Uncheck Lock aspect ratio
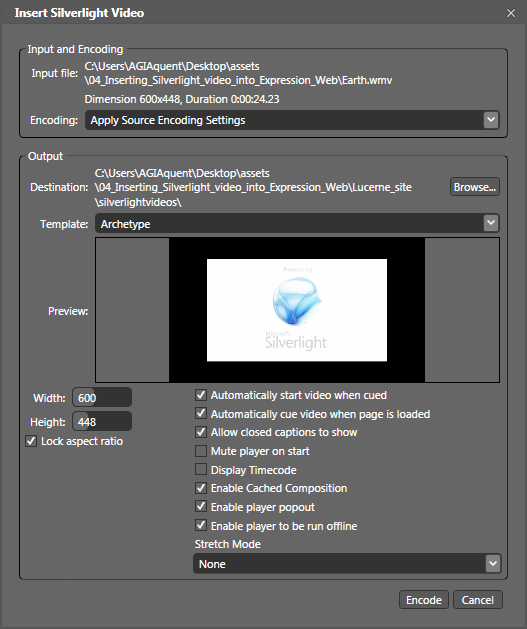 31,441
